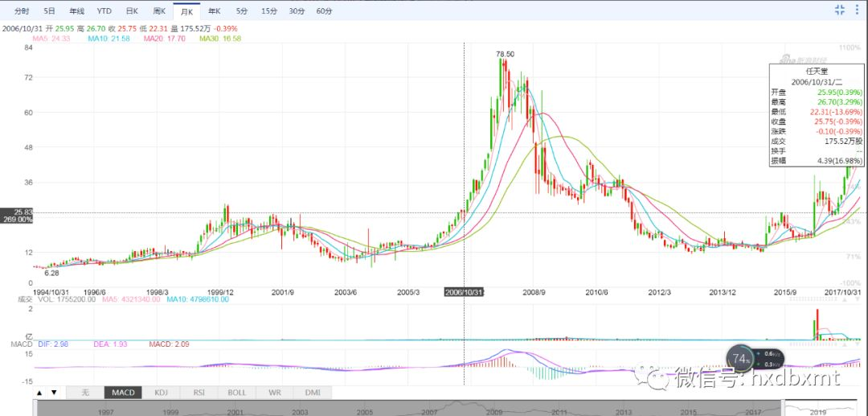Click the down triangle beside indicator tabs

(x=54, y=393)
